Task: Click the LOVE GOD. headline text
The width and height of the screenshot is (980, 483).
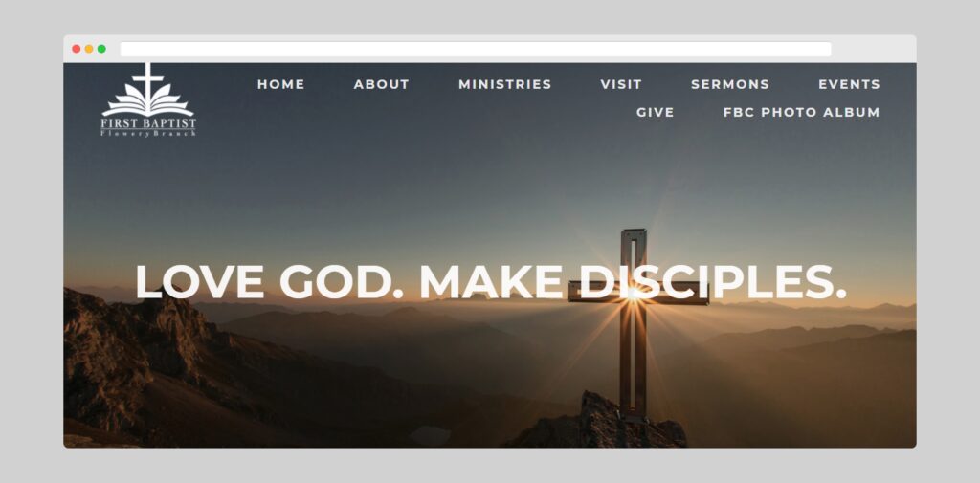Action: click(x=269, y=282)
